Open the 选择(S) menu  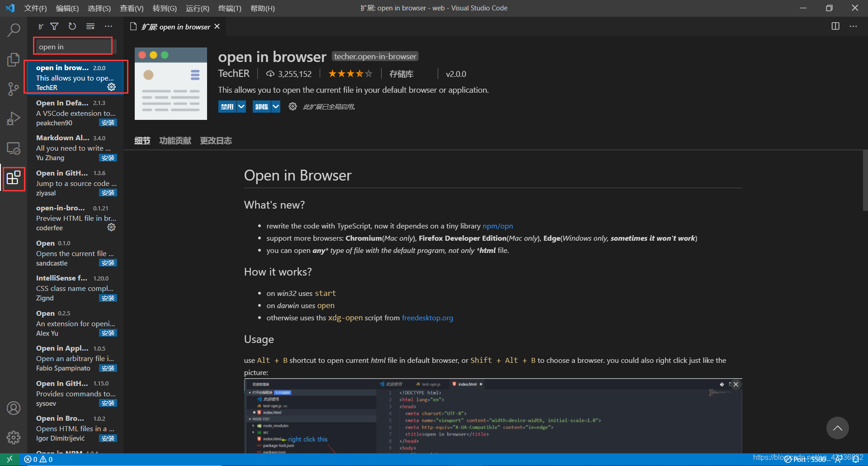[99, 8]
